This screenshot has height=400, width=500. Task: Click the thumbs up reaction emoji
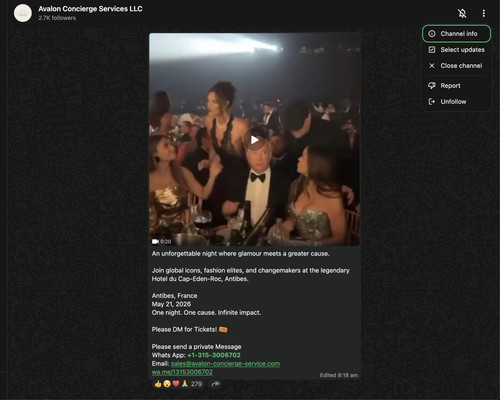[158, 384]
